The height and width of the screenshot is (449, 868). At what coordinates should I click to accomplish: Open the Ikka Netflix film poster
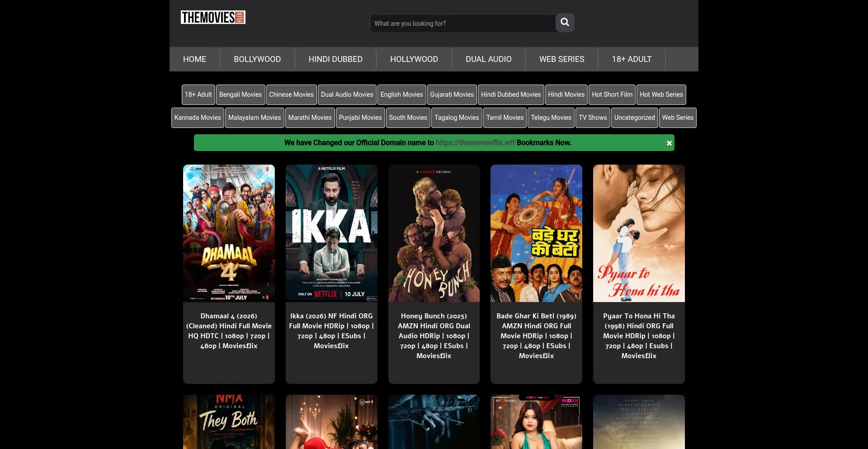(x=331, y=233)
